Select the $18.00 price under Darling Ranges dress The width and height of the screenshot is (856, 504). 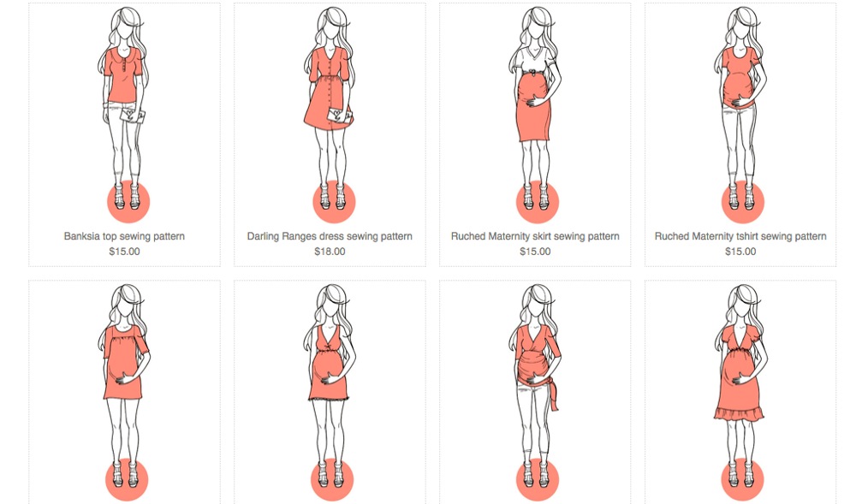tap(330, 252)
